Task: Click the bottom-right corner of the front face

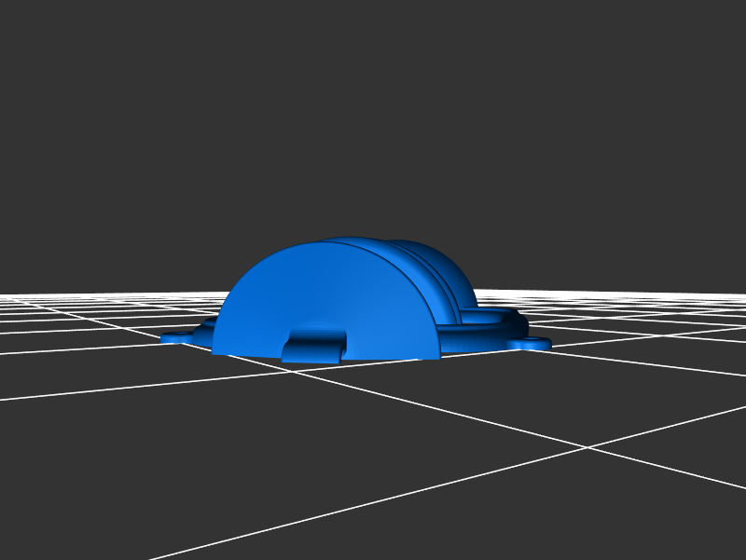Action: pyautogui.click(x=436, y=356)
